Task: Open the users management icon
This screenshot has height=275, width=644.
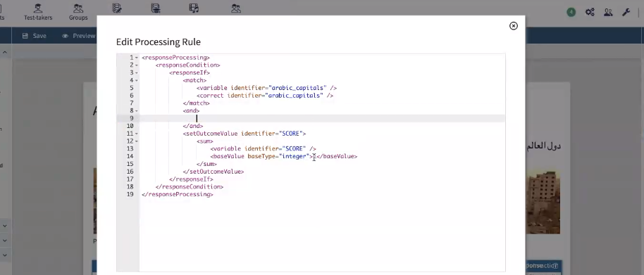Action: (x=608, y=12)
